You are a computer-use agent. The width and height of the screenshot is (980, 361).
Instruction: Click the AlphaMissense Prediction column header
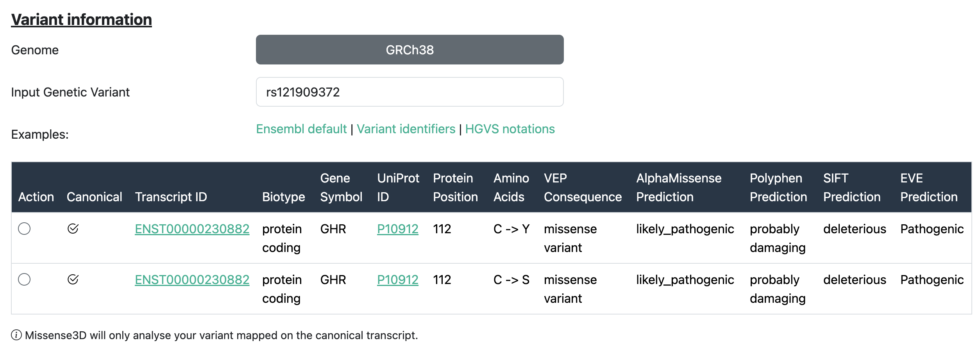tap(679, 188)
